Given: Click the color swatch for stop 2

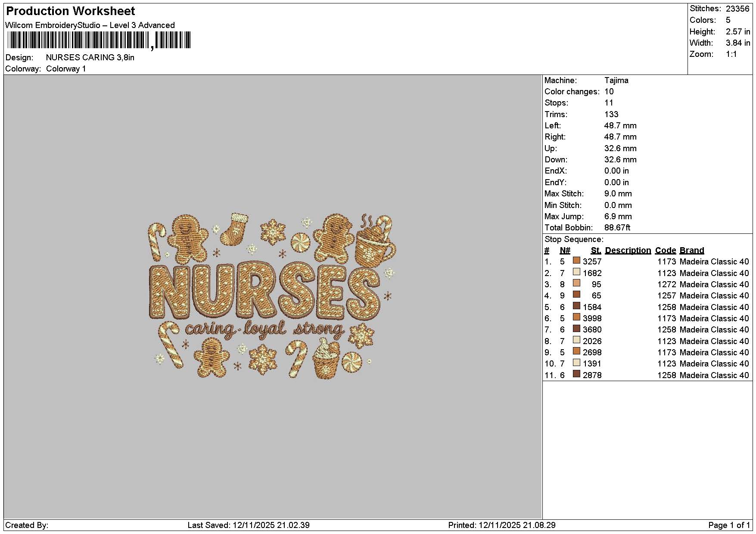Looking at the screenshot, I should (x=576, y=272).
